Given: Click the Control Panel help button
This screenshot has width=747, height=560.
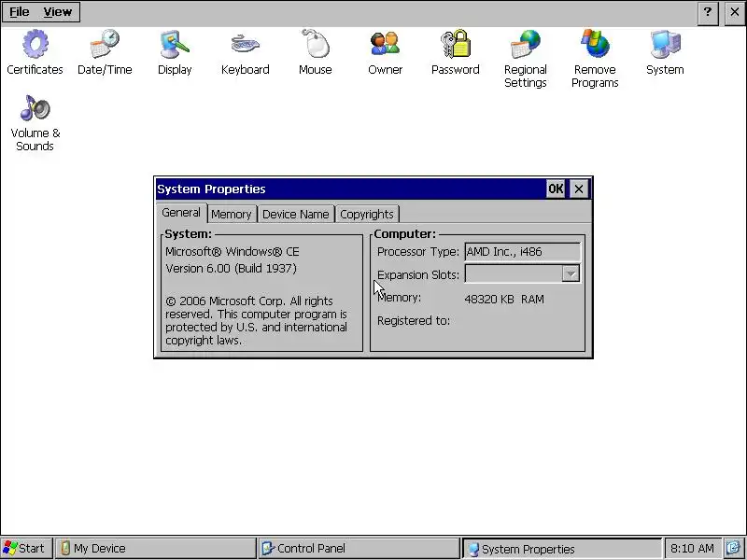Looking at the screenshot, I should click(708, 12).
